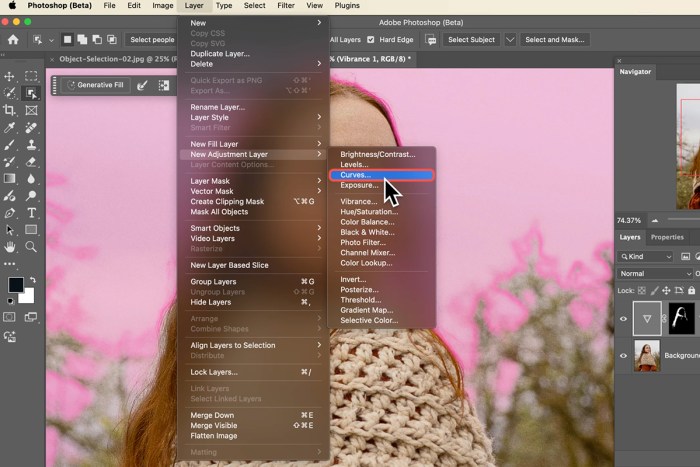The image size is (700, 467).
Task: Click the Object-Selection-02.jpg document tab
Action: tap(117, 59)
